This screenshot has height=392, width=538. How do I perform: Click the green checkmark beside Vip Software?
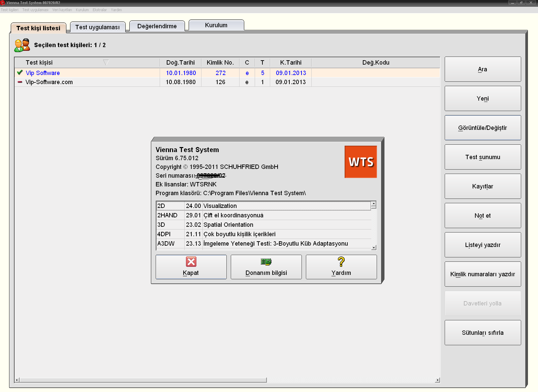pos(20,72)
